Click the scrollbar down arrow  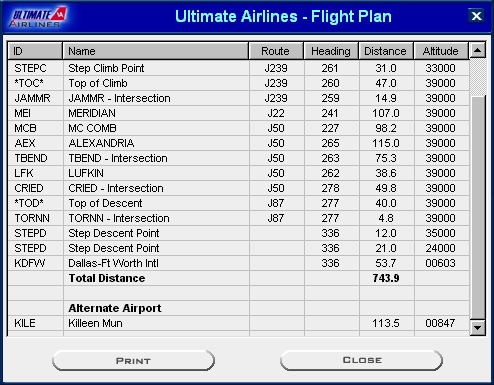click(x=477, y=328)
